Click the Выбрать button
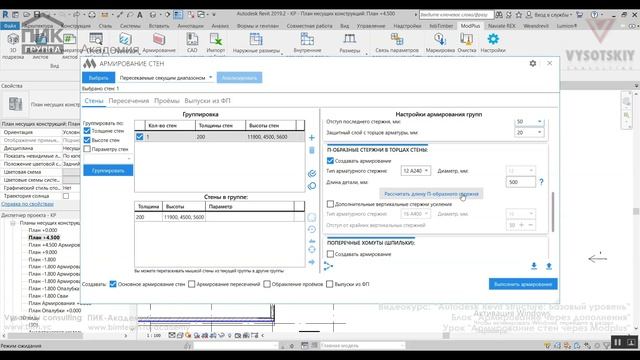This screenshot has height=360, width=640. [98, 78]
